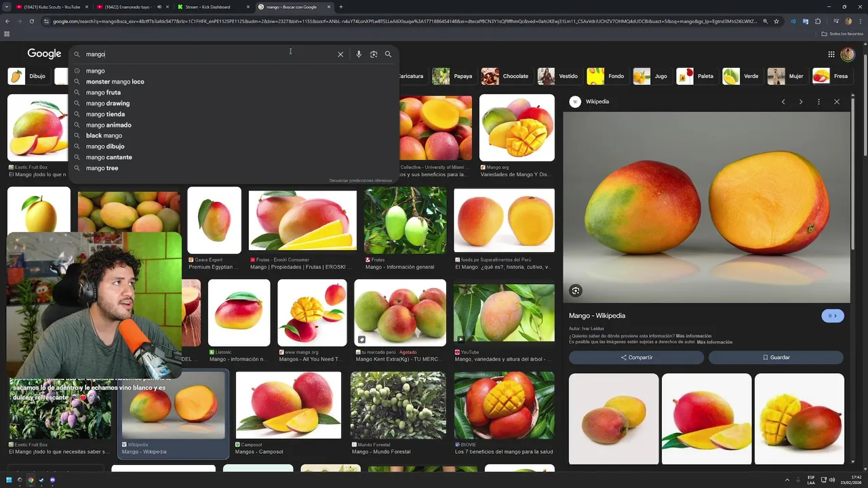Switch to the Stream - Kick Dashboard tab
Screen dimensions: 868x488
(212, 7)
